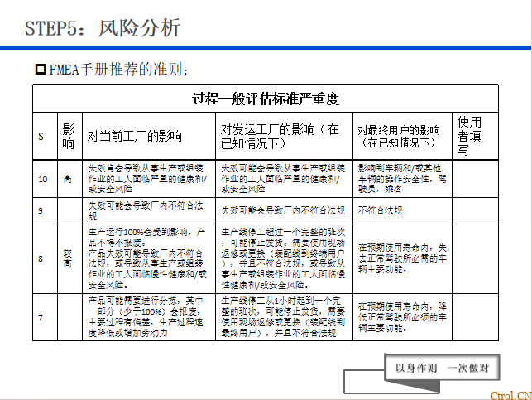532x400 pixels.
Task: Click the "较高" impact cell
Action: pos(68,258)
